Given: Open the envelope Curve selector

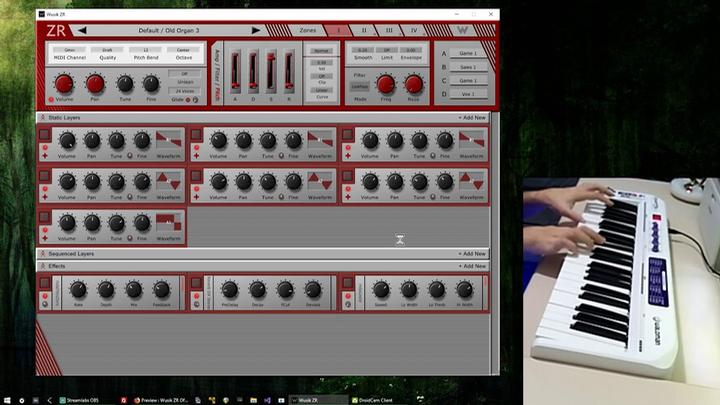Looking at the screenshot, I should (x=321, y=90).
